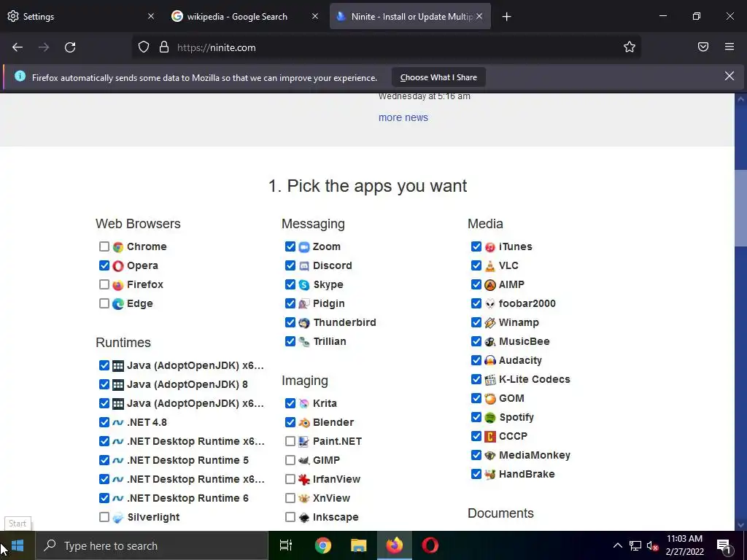
Task: Bookmark this page with the star icon
Action: pos(630,47)
